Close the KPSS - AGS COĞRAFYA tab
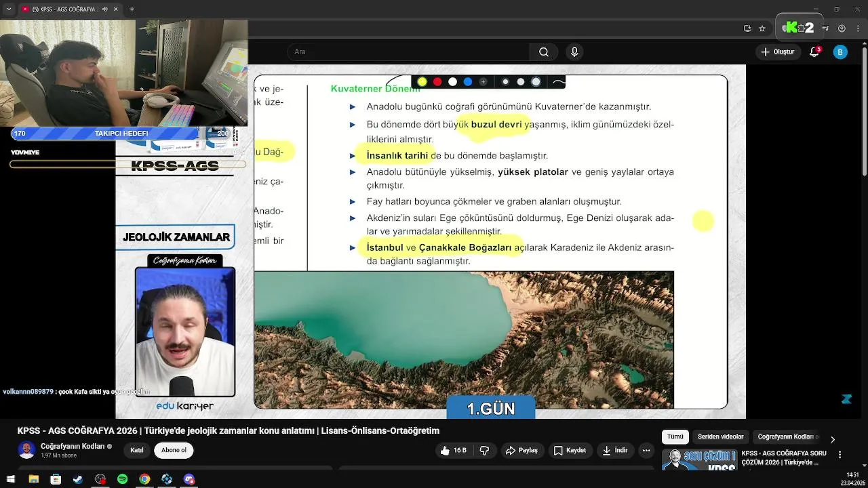 point(116,9)
